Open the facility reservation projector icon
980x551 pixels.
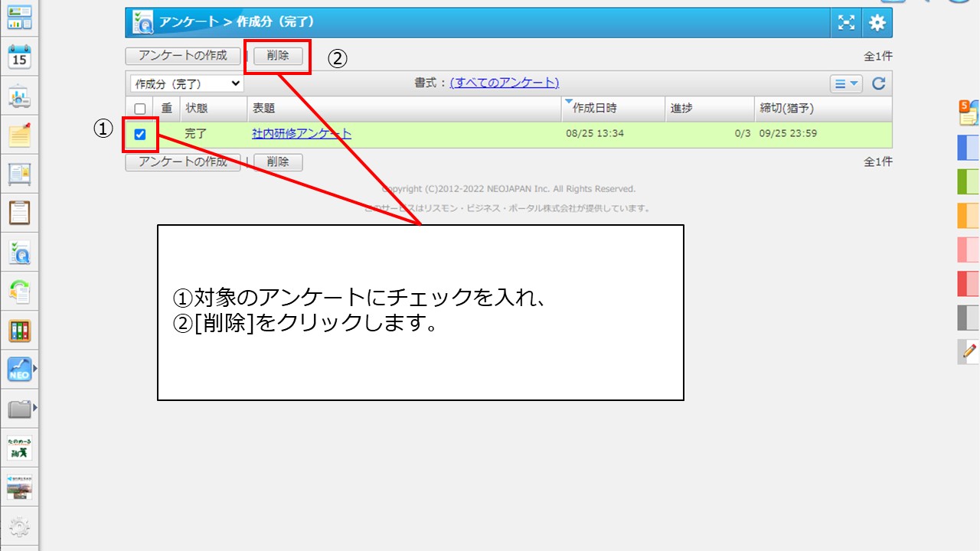pos(19,96)
